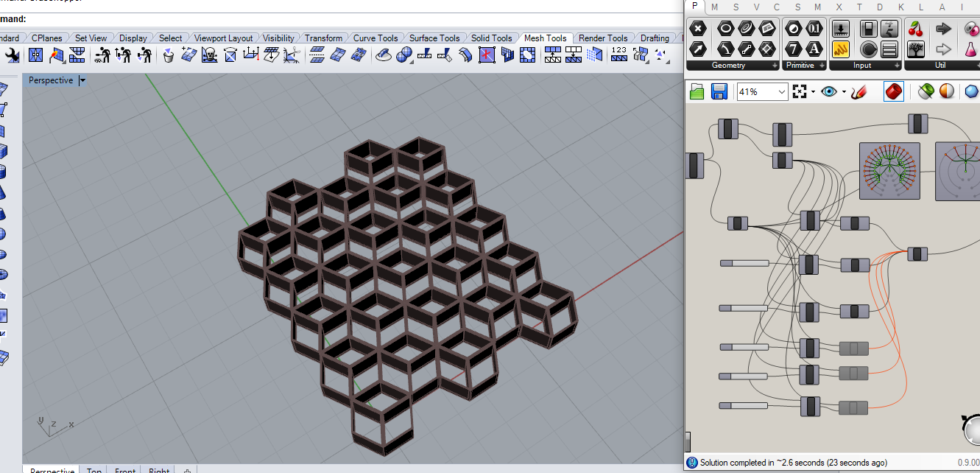Click the Top viewport tab at the bottom
980x473 pixels.
pos(94,471)
